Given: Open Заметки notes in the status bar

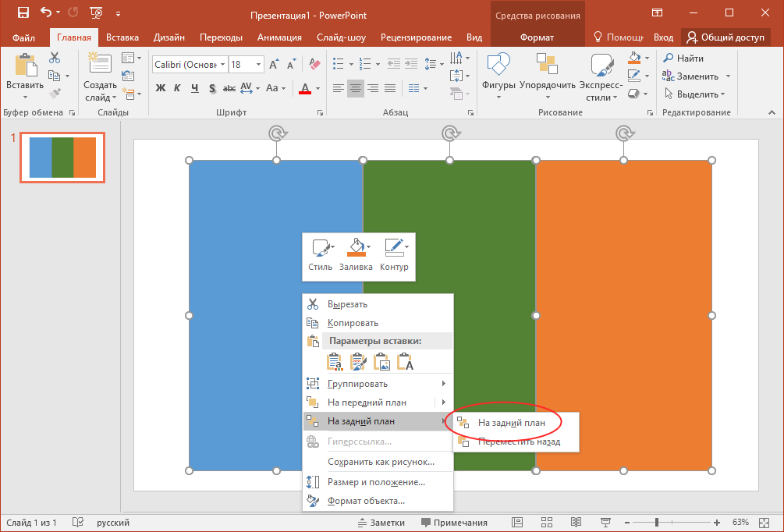Looking at the screenshot, I should [381, 523].
